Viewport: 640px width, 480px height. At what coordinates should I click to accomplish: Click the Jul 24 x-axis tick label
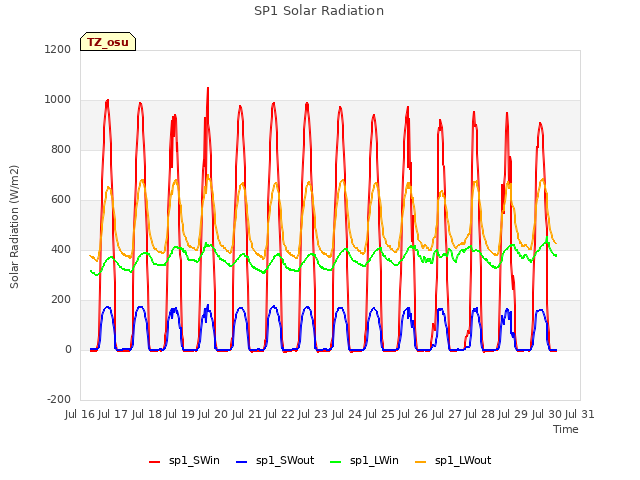347,414
